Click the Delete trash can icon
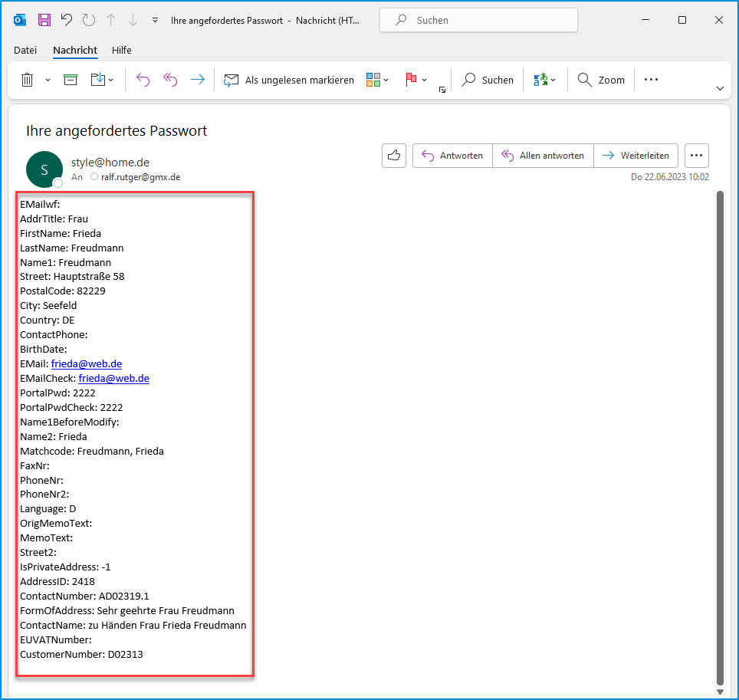Screen dimensions: 739x700 click(x=27, y=80)
